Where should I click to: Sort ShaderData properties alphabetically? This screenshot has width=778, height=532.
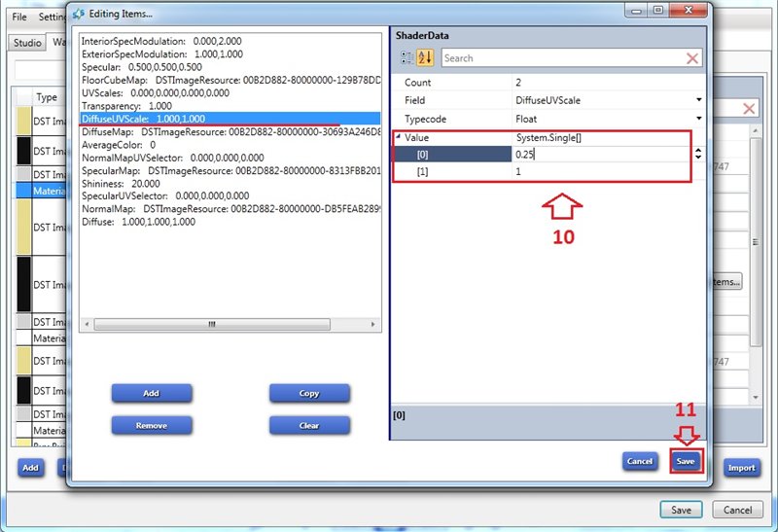coord(425,58)
